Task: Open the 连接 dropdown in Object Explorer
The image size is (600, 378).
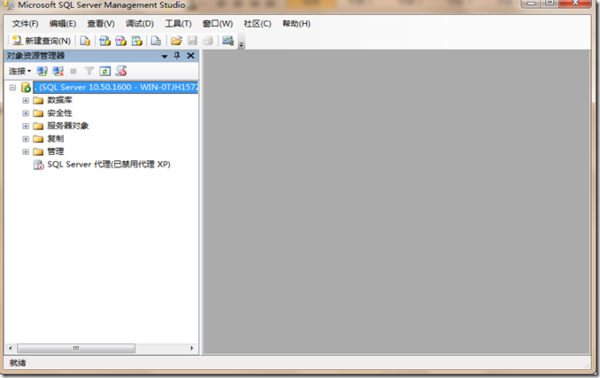Action: pyautogui.click(x=20, y=71)
